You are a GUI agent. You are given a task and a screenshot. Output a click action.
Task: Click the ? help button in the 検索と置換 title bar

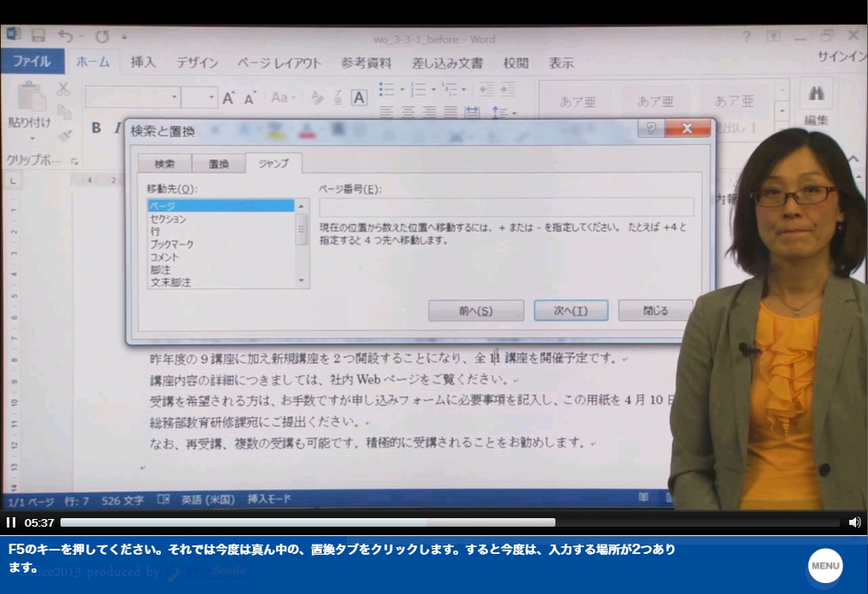point(652,129)
